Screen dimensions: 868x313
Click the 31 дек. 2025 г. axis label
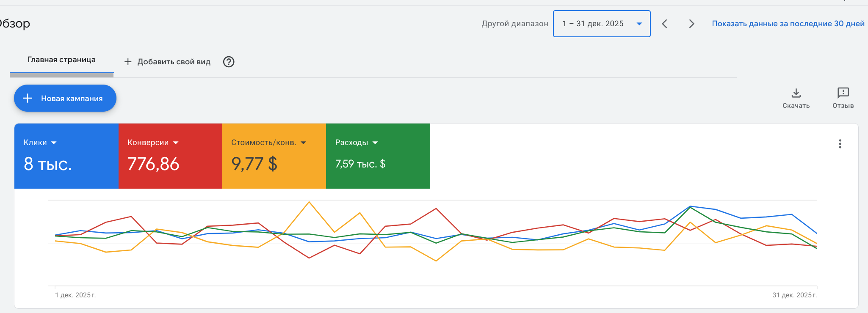pyautogui.click(x=795, y=295)
